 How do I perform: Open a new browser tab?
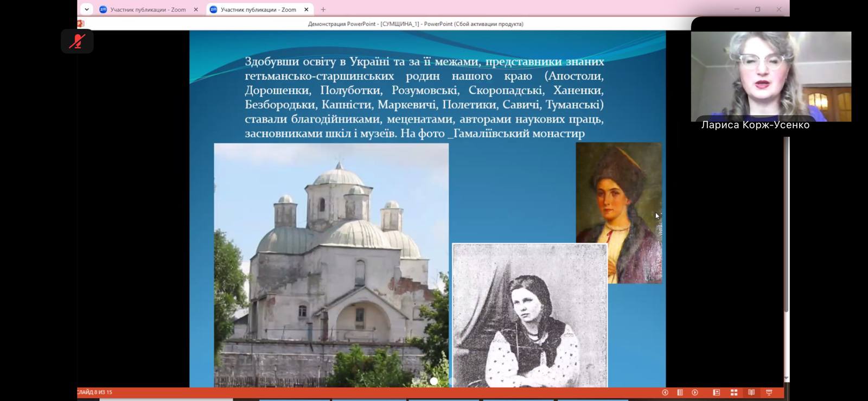point(323,10)
